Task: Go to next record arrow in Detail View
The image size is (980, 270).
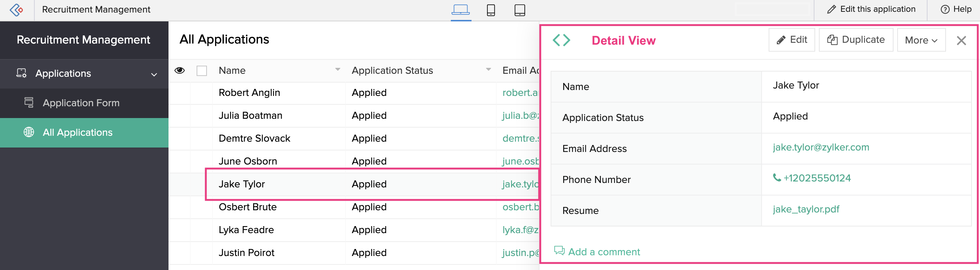Action: (567, 40)
